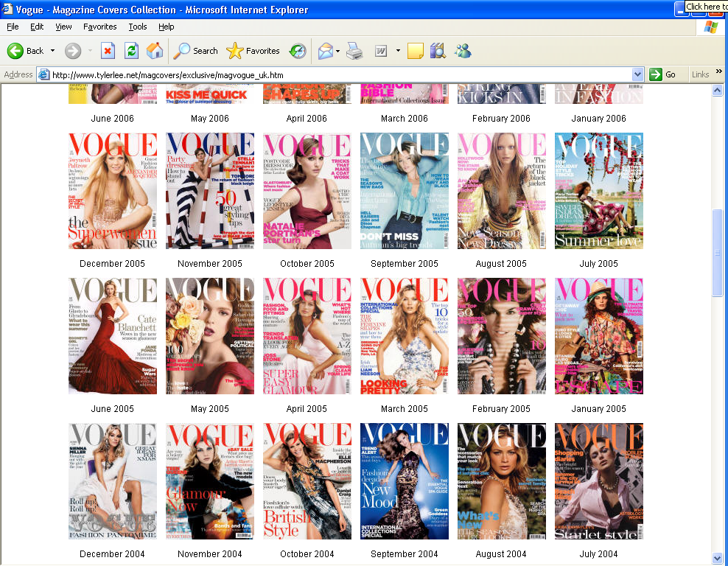Click the vertical scrollbar down arrow
Image resolution: width=728 pixels, height=566 pixels.
click(x=718, y=558)
